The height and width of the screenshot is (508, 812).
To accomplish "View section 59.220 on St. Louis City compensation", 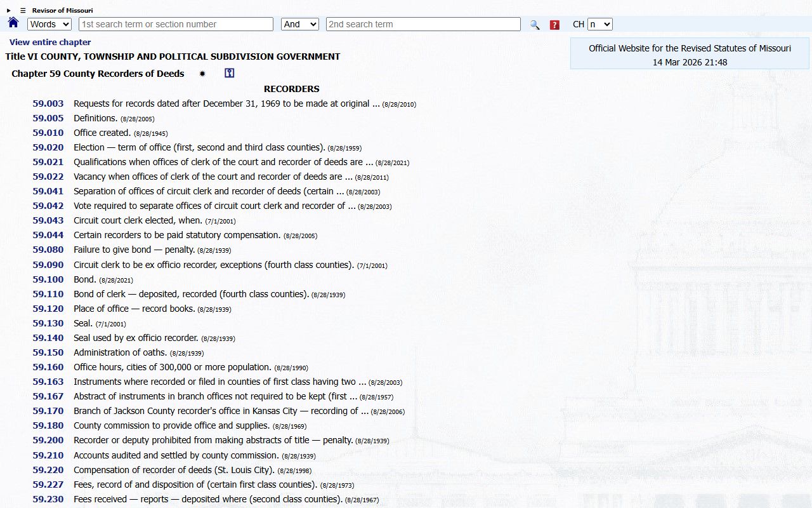I will click(48, 470).
